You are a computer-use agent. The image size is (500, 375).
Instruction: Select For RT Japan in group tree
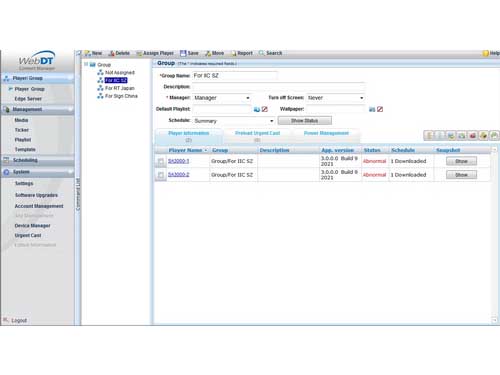click(120, 88)
